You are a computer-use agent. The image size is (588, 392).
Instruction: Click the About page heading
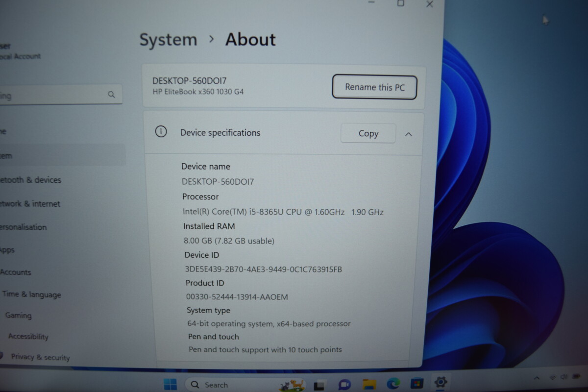[250, 40]
